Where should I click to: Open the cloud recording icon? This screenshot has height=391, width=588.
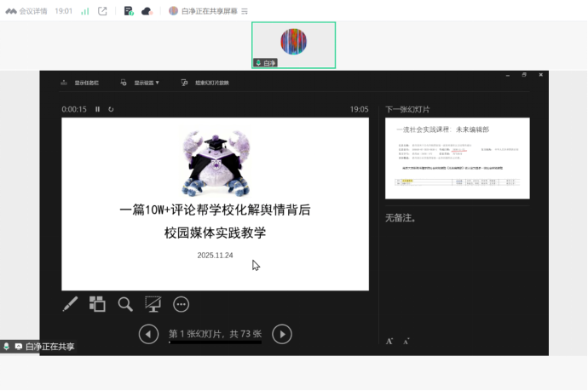click(x=146, y=11)
